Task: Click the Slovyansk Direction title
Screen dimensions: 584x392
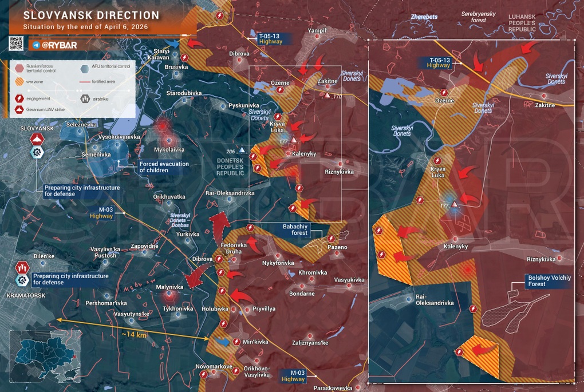Action: point(91,15)
